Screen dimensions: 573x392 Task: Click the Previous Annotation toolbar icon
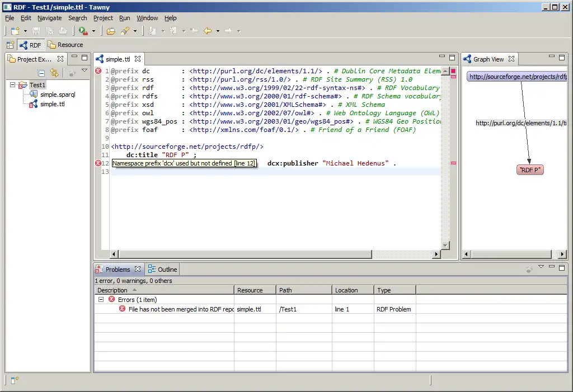173,31
